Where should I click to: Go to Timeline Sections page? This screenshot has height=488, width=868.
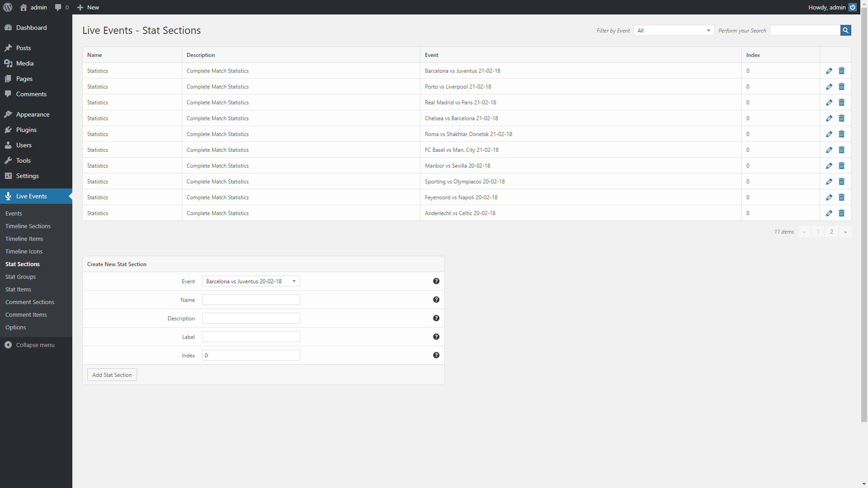click(x=28, y=226)
